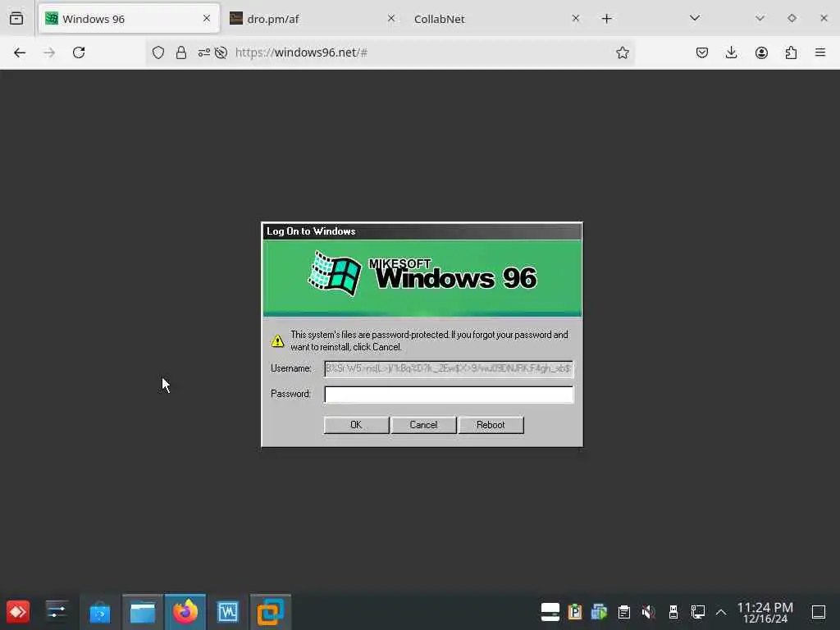Image resolution: width=840 pixels, height=630 pixels.
Task: Open the Discover software store taskbar icon
Action: click(x=99, y=612)
